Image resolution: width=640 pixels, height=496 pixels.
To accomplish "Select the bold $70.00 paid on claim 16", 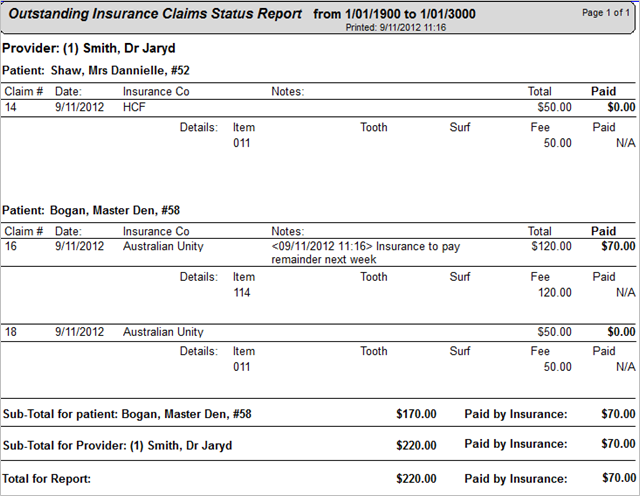I will [618, 246].
